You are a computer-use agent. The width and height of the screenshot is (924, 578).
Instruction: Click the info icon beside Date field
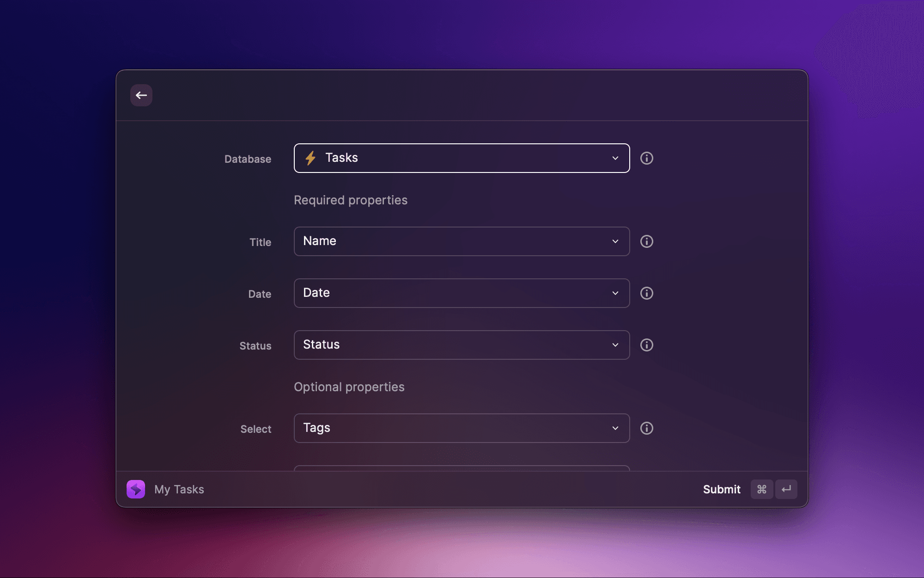tap(646, 293)
